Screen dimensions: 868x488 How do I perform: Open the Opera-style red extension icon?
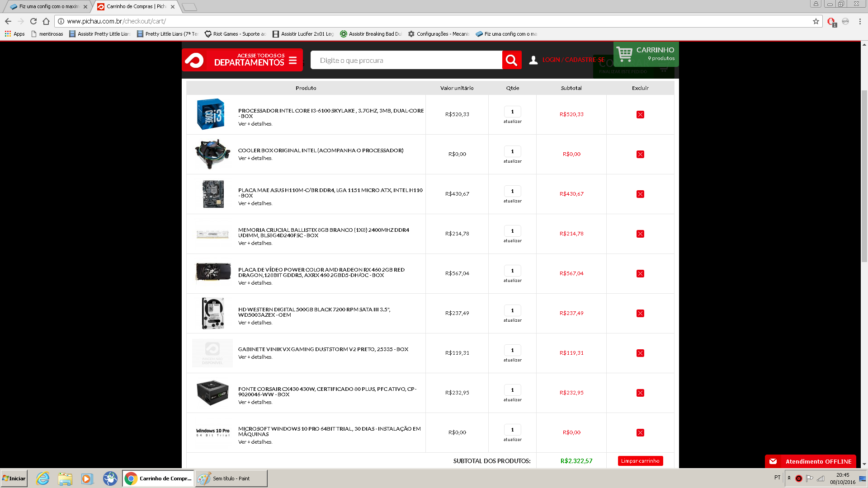point(831,21)
